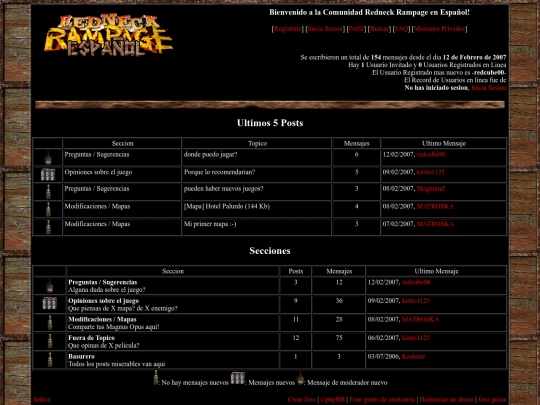Click the new-messages can icon beside 'Porque lo recomendarian?'
This screenshot has height=405, width=540.
click(48, 175)
